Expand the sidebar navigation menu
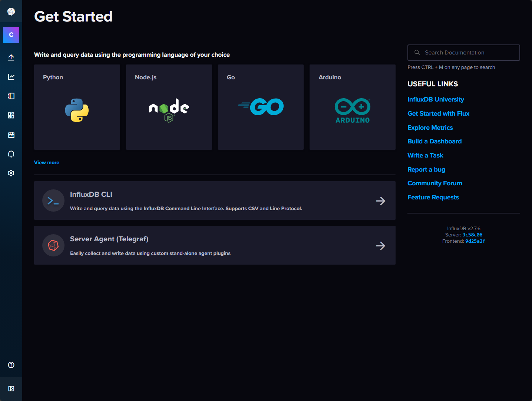 click(x=11, y=388)
